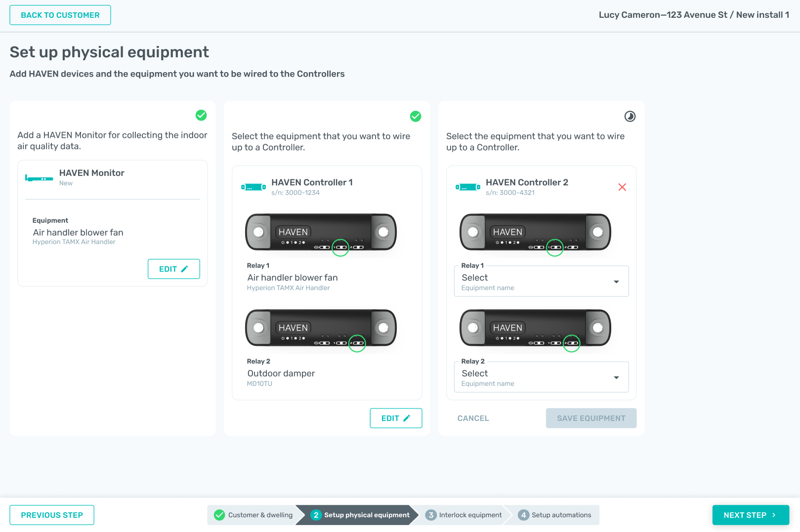The width and height of the screenshot is (800, 532).
Task: Click the Controller 1 Relay 2 device image
Action: click(x=321, y=328)
